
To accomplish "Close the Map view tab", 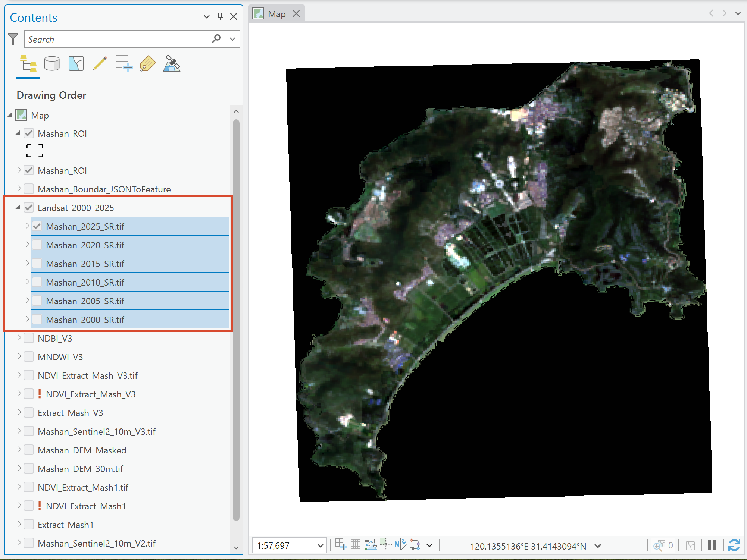I will 296,14.
